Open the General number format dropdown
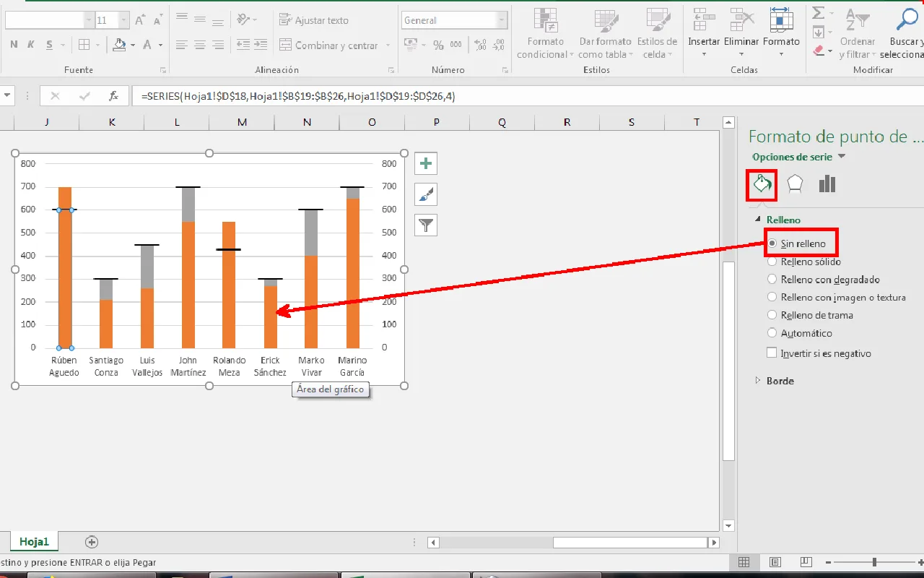Image resolution: width=924 pixels, height=578 pixels. click(502, 20)
